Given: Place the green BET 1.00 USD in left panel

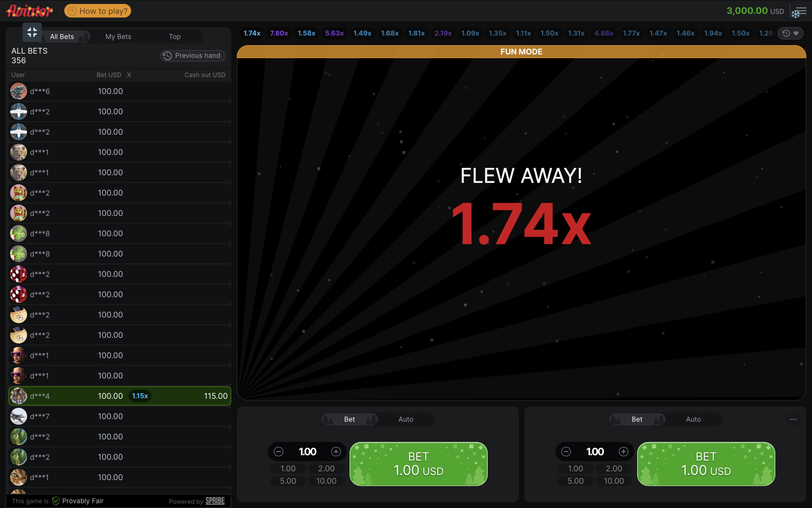Looking at the screenshot, I should pos(418,464).
